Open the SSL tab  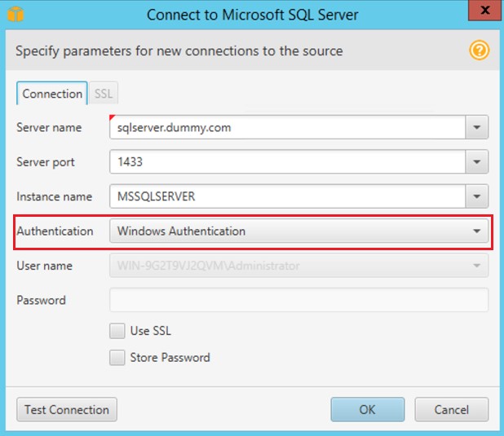point(104,94)
